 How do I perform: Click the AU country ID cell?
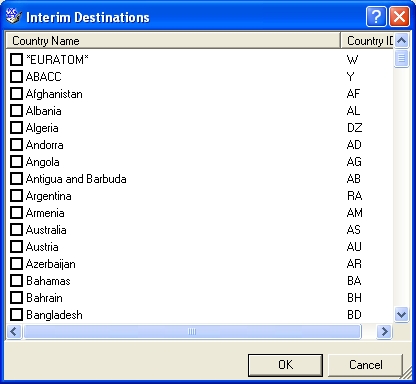tap(354, 247)
